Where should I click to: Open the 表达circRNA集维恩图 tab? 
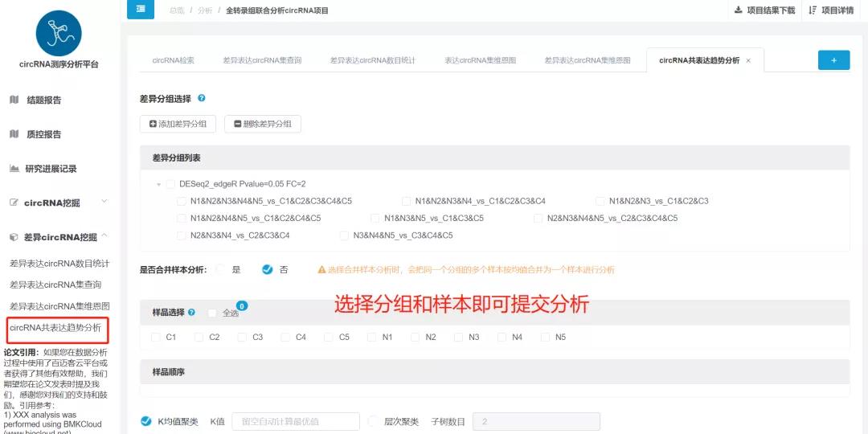pos(480,60)
